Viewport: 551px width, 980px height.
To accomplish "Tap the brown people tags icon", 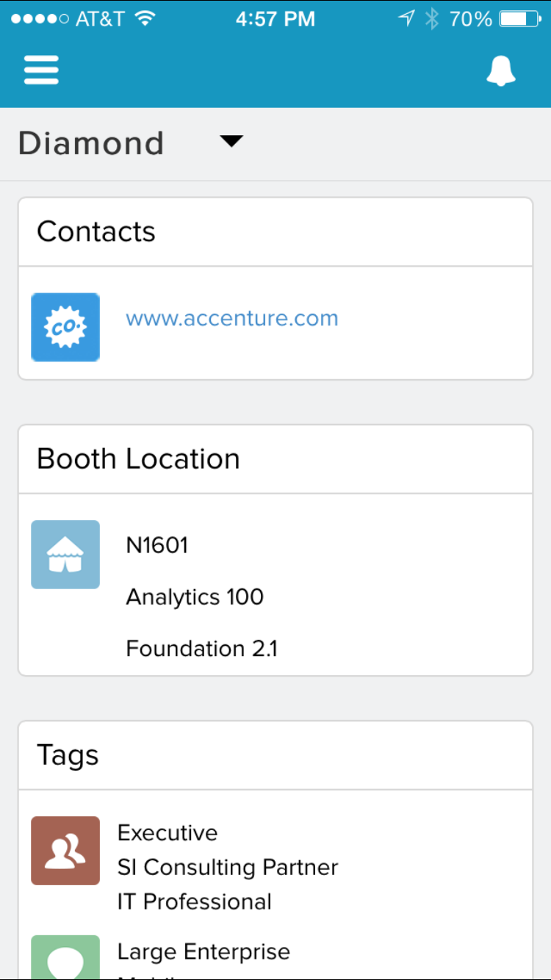I will (x=65, y=850).
